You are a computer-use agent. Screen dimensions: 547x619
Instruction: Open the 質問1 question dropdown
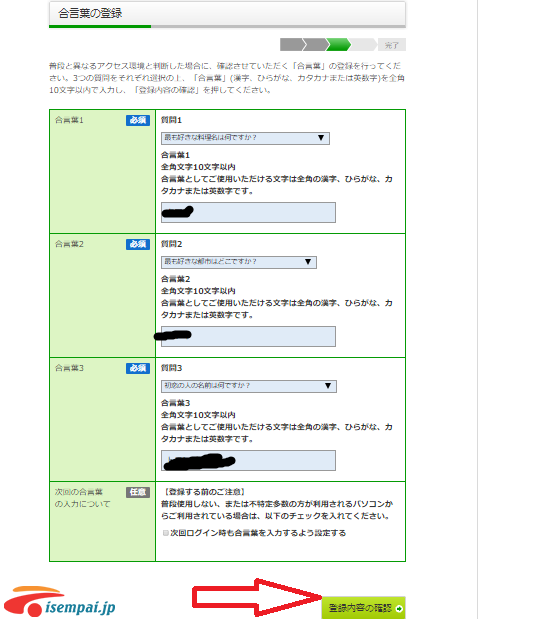coord(245,138)
